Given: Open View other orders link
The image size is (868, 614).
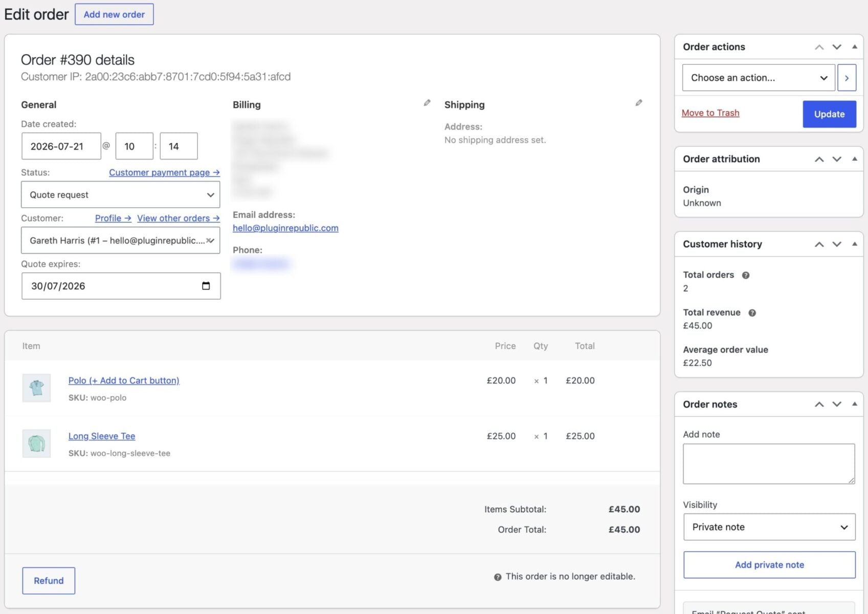Looking at the screenshot, I should (179, 218).
